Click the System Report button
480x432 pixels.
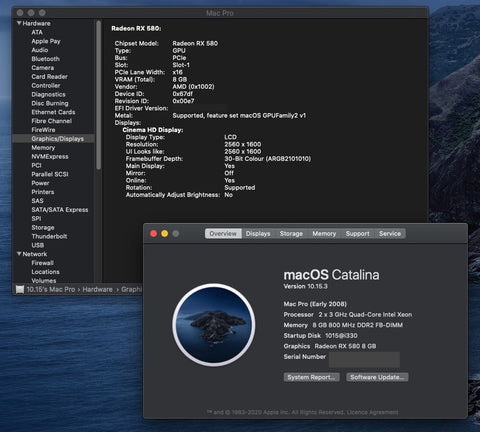[312, 377]
